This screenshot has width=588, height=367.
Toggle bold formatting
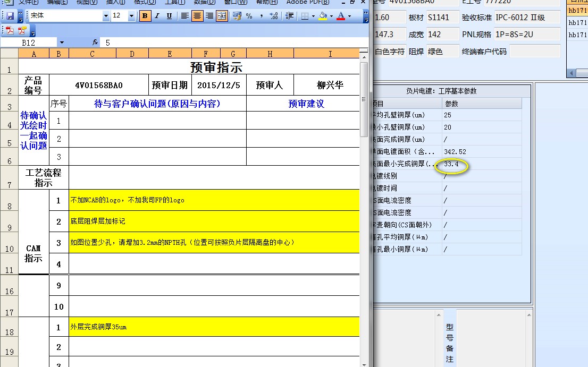coord(145,16)
